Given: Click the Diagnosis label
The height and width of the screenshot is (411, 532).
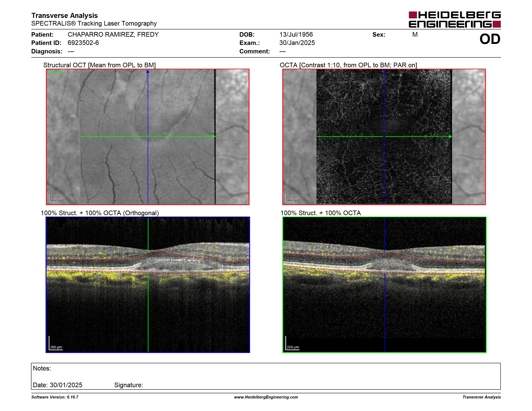Looking at the screenshot, I should [47, 51].
